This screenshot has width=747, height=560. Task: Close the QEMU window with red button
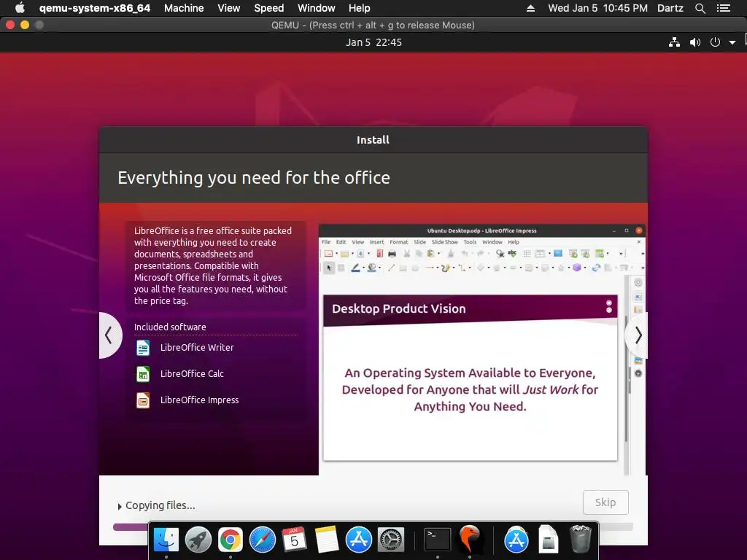point(10,25)
